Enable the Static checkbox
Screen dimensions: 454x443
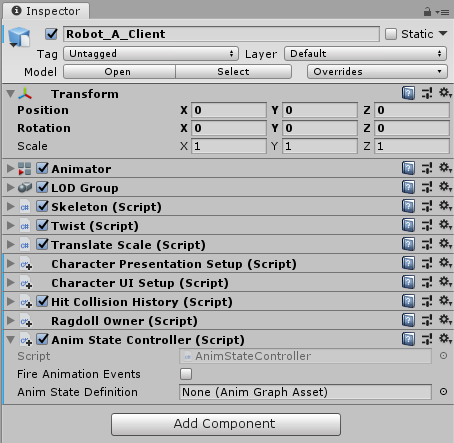click(x=391, y=34)
